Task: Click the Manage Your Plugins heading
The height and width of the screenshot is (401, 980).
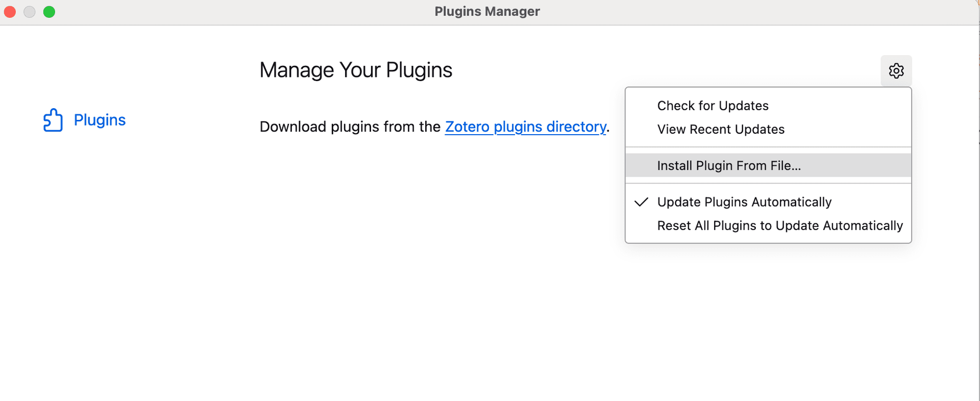Action: (x=356, y=70)
